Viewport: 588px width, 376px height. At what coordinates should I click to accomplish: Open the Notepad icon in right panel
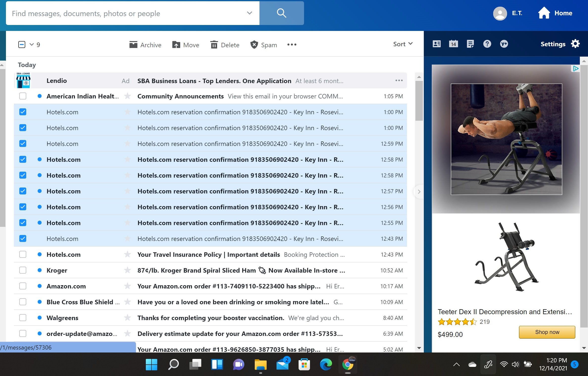470,44
